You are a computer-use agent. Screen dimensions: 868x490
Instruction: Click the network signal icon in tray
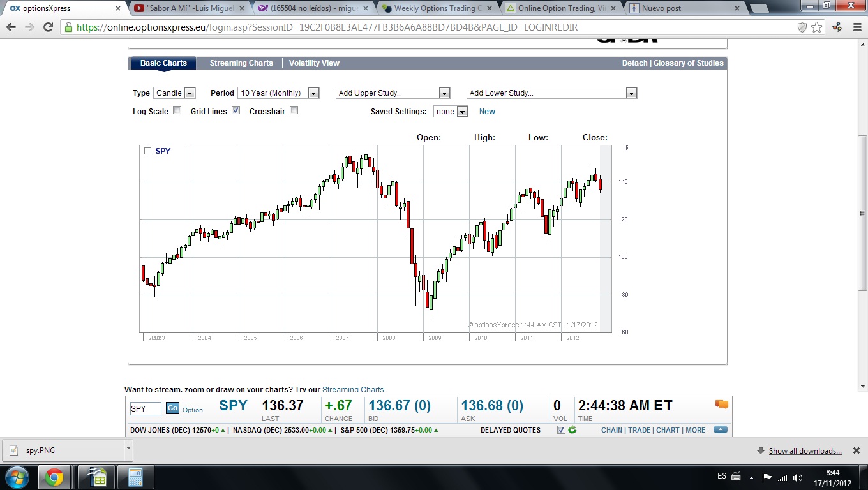click(x=782, y=477)
